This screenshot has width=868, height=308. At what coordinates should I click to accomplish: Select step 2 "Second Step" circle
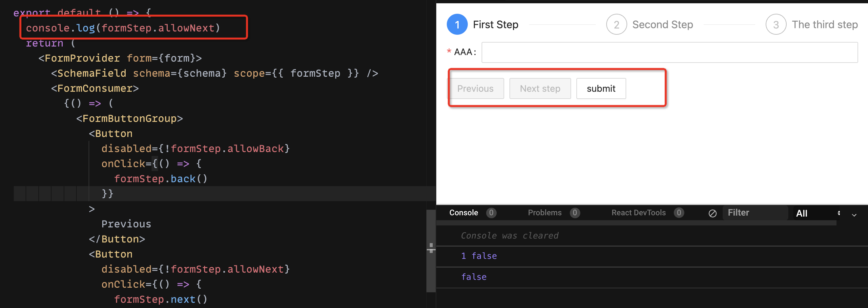point(616,24)
